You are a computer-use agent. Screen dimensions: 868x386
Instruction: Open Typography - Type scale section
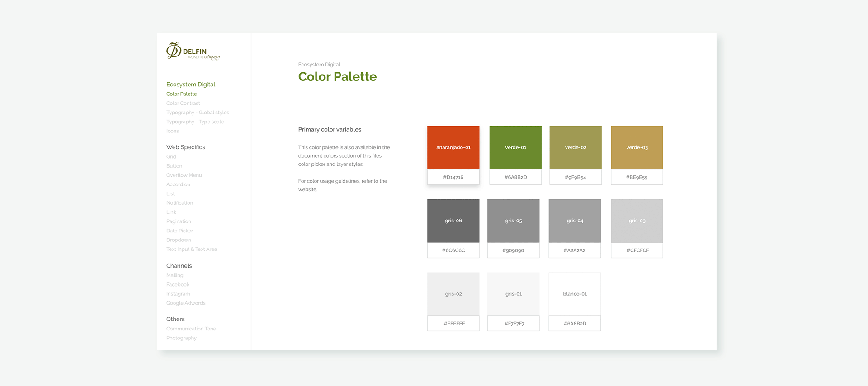pyautogui.click(x=195, y=122)
